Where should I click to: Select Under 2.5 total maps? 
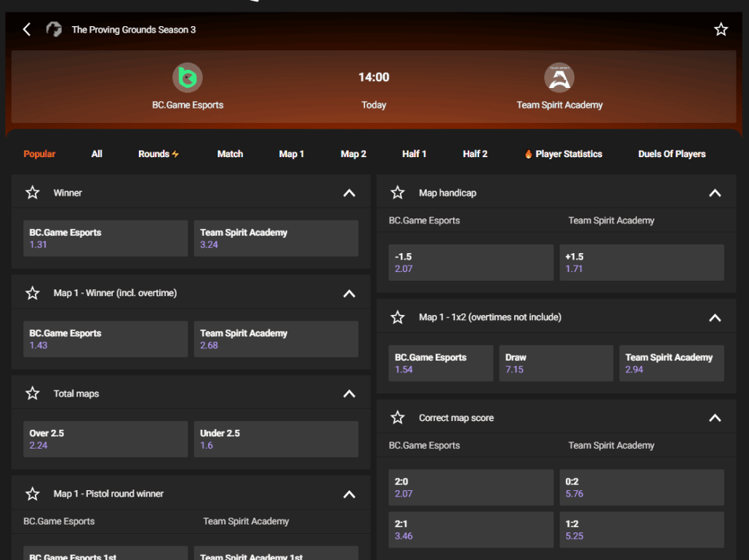276,439
